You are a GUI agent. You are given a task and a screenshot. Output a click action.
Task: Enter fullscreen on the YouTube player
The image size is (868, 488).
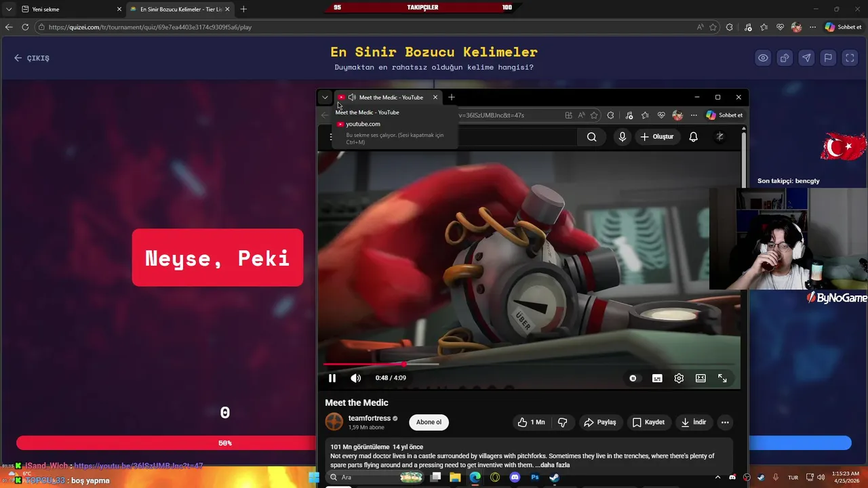pos(722,378)
